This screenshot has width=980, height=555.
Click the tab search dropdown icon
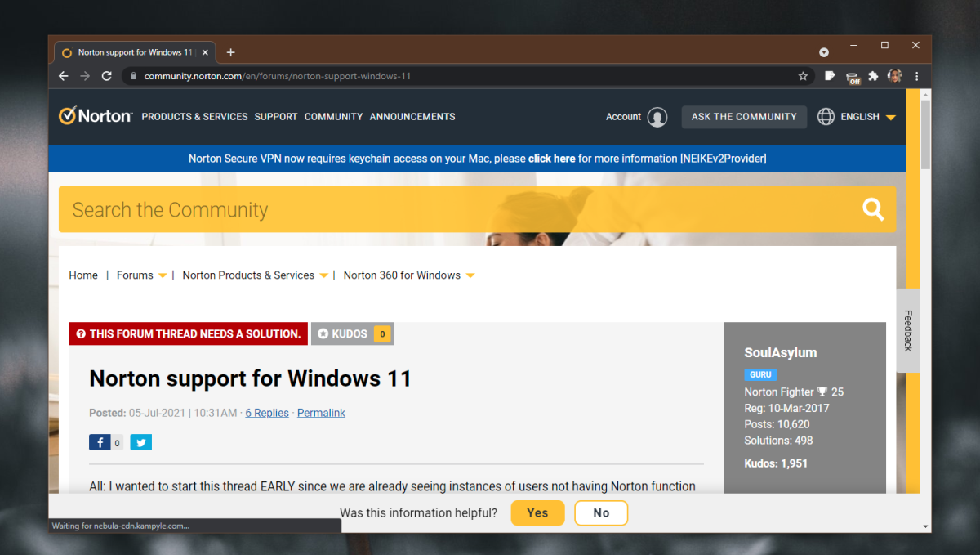click(824, 52)
